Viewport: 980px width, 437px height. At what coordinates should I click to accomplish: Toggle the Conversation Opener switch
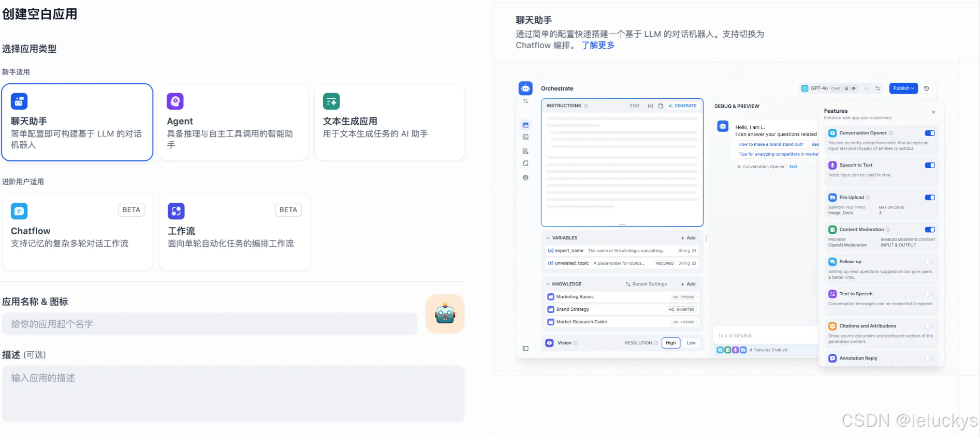point(930,133)
